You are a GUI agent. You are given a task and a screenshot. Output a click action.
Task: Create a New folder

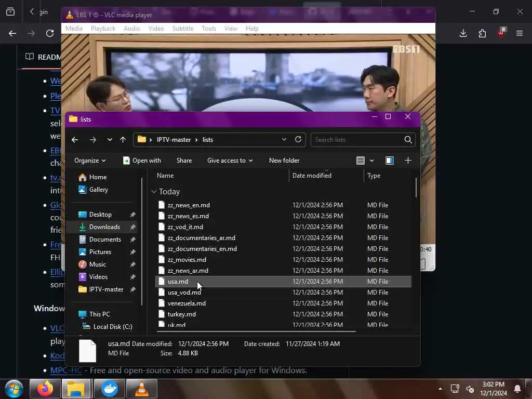[284, 161]
